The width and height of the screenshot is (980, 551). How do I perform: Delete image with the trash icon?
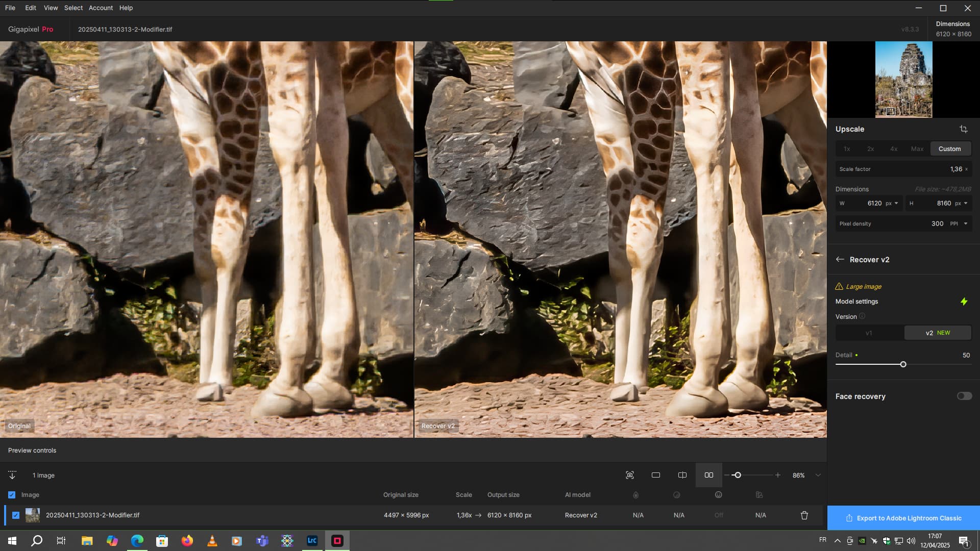pos(804,515)
